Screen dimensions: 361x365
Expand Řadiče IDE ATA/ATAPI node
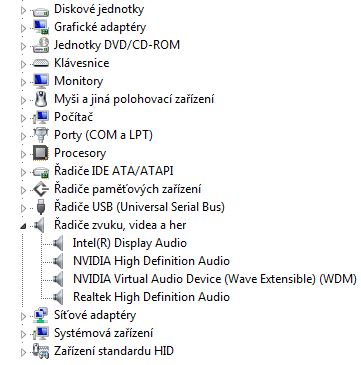click(23, 172)
